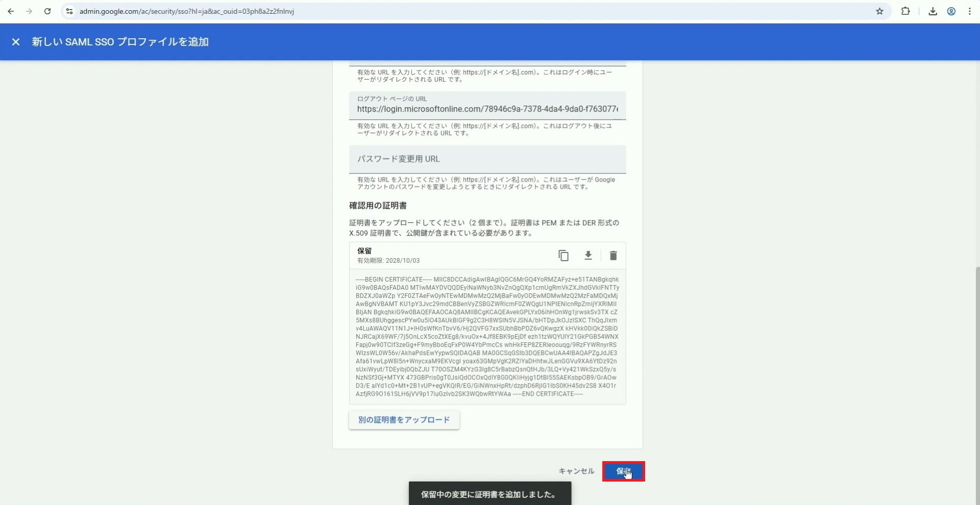Bookmark this page with the star icon

[879, 11]
